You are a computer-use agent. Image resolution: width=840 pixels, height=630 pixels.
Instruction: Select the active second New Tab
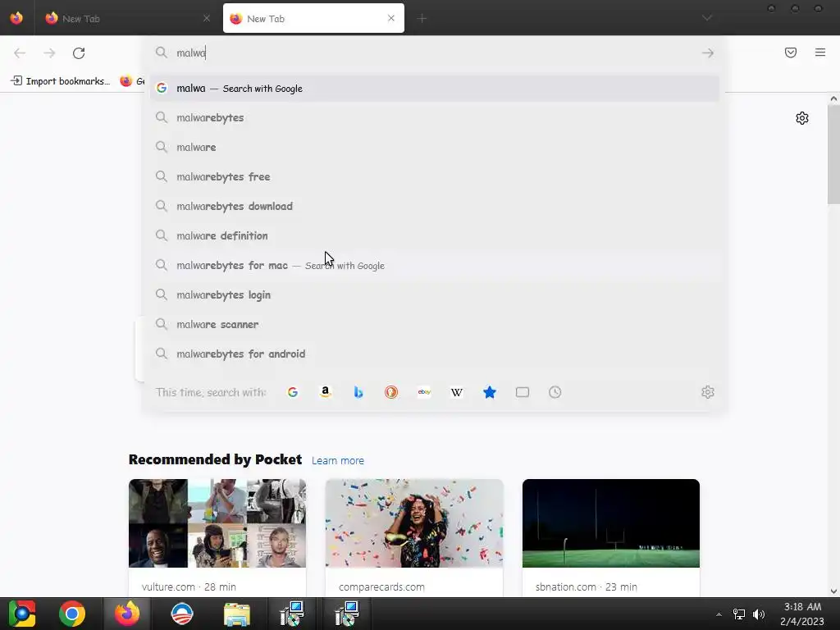tap(313, 18)
